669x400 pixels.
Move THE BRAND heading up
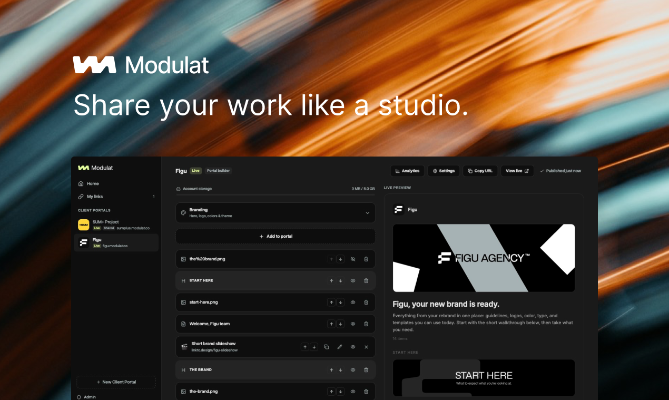pos(331,370)
